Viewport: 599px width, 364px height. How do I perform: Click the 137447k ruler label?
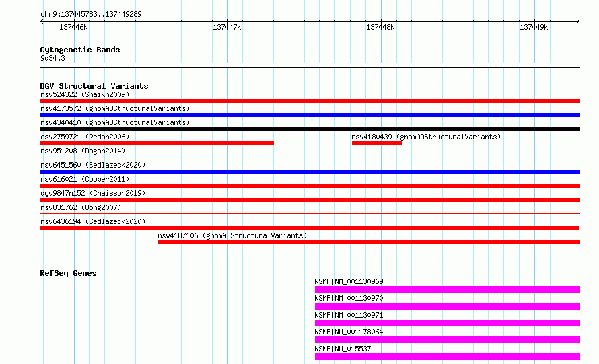227,27
